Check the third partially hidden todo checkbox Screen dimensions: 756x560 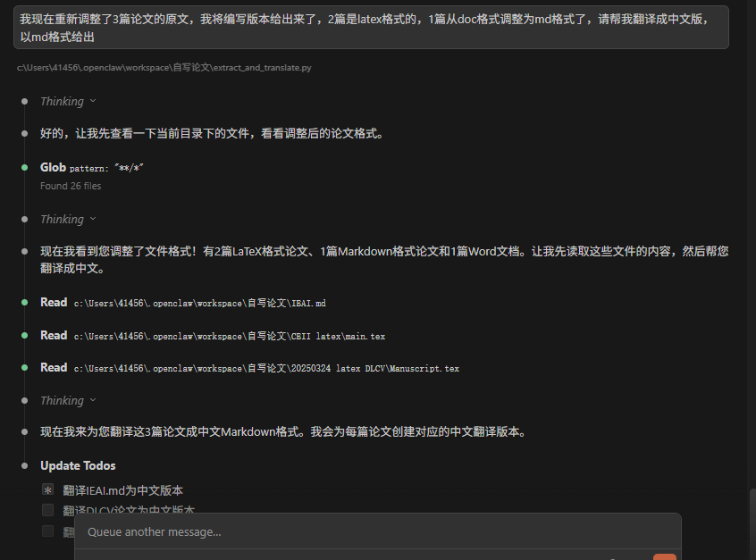point(47,531)
